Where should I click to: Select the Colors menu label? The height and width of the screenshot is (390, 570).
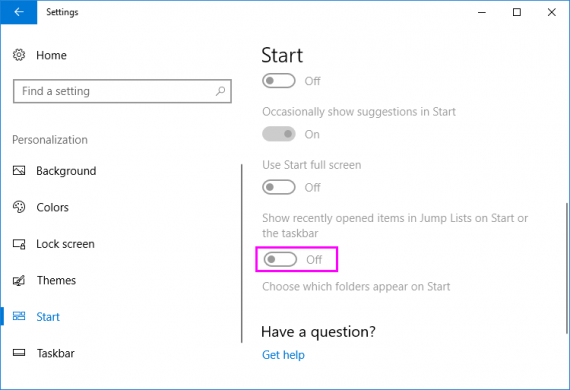(x=52, y=207)
